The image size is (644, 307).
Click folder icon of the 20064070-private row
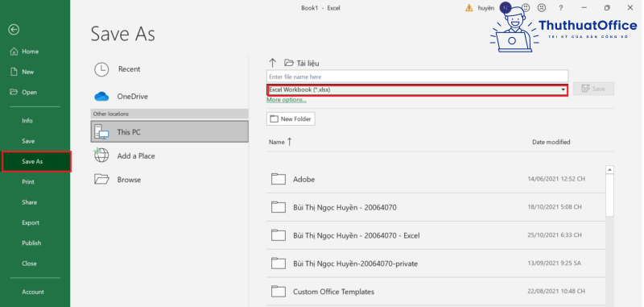[x=278, y=263]
